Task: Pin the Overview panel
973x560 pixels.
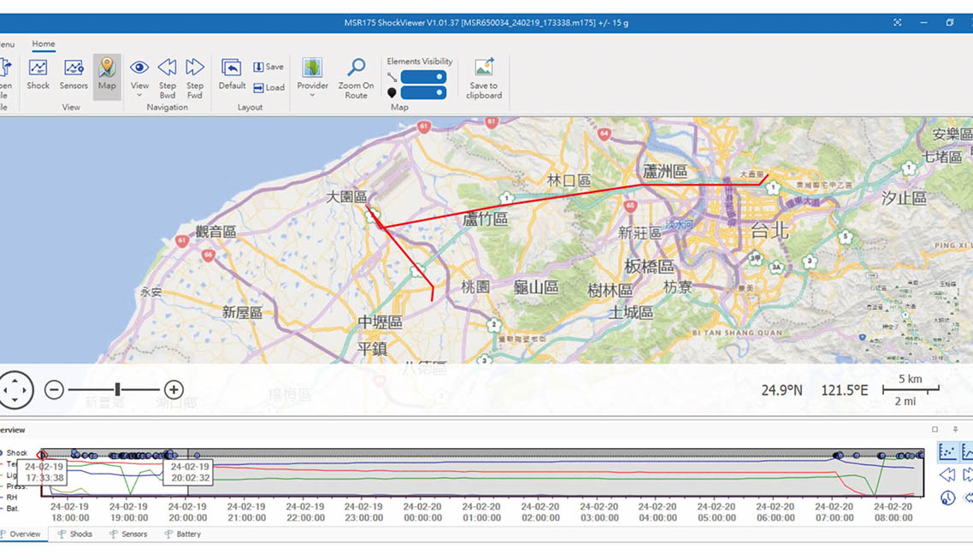Action: (x=955, y=429)
